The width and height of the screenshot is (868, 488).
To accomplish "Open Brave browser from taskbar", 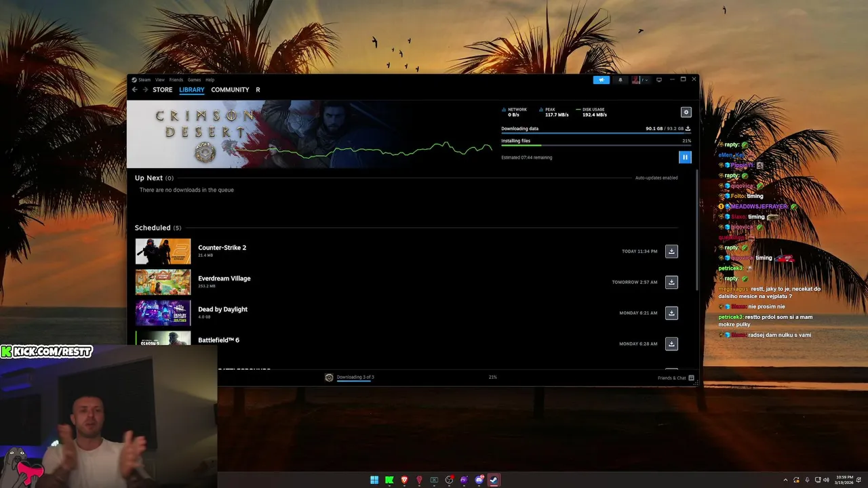I will click(x=404, y=480).
